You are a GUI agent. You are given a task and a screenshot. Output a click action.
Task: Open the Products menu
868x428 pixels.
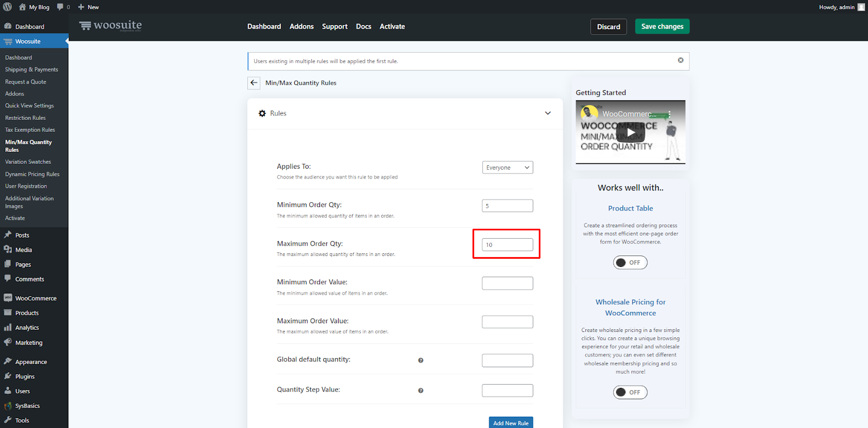pyautogui.click(x=27, y=313)
